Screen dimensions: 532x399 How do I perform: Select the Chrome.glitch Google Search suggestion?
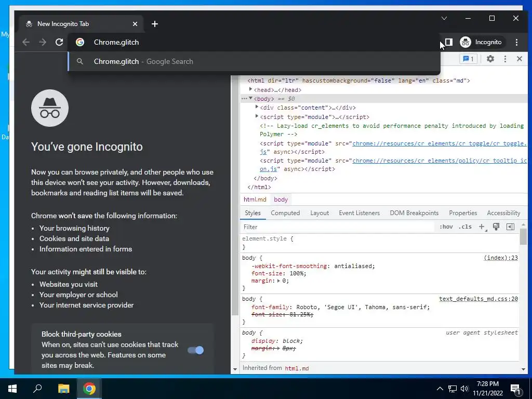click(254, 61)
